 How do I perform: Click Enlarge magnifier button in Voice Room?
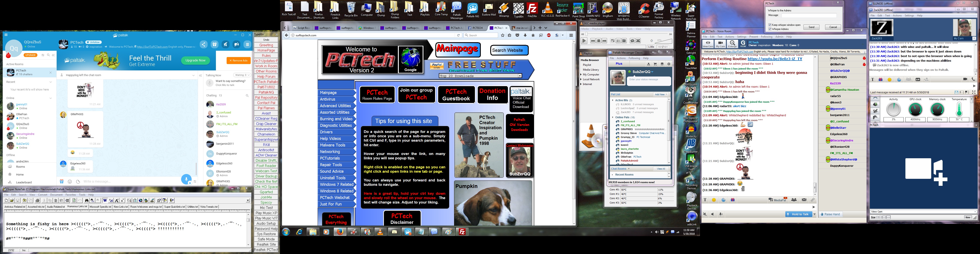coord(732,44)
